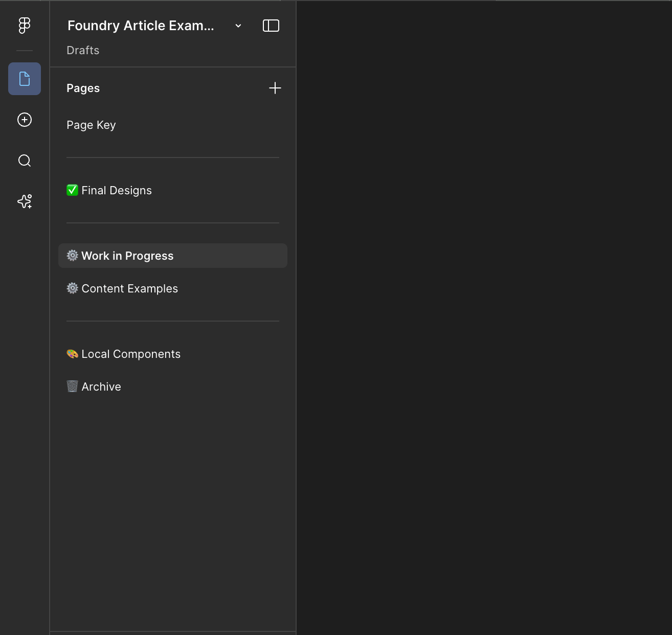Viewport: 672px width, 635px height.
Task: Switch to the Final Designs page
Action: [117, 190]
